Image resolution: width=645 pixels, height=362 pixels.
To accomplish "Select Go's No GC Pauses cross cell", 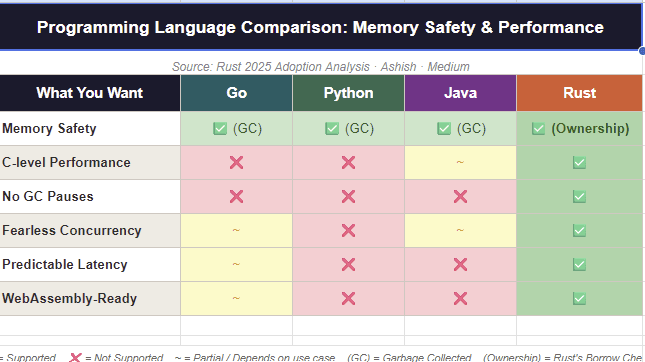I will 237,197.
